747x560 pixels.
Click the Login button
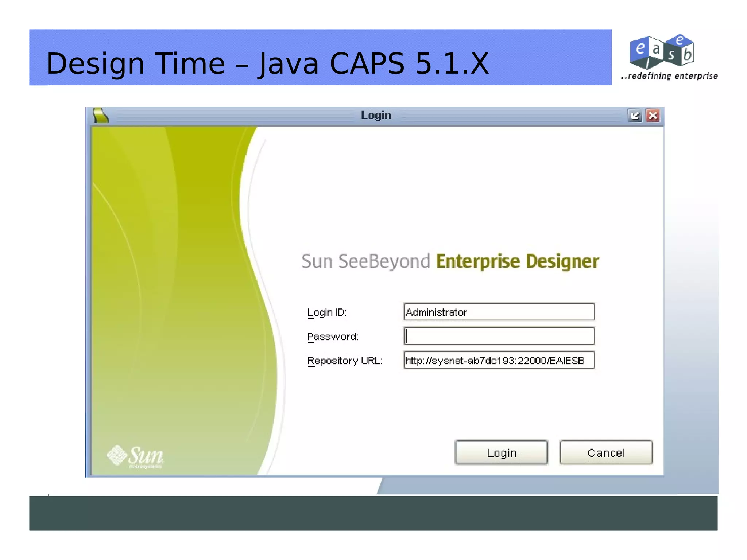coord(502,452)
